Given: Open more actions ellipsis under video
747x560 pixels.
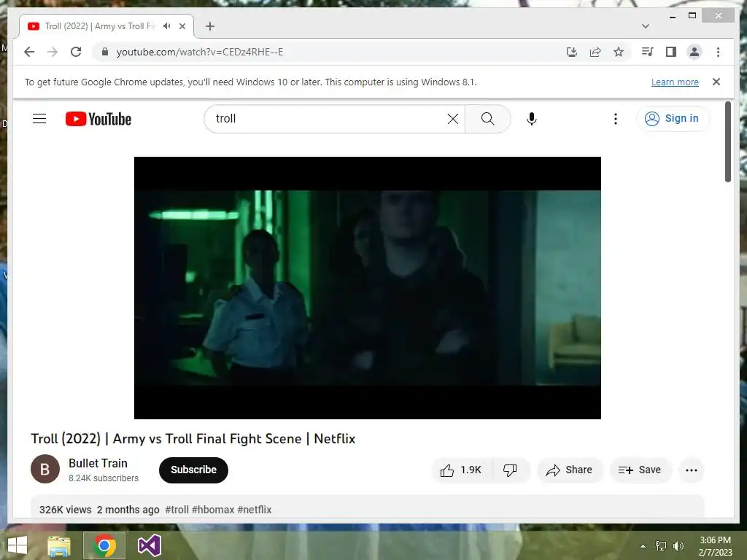Looking at the screenshot, I should [692, 470].
